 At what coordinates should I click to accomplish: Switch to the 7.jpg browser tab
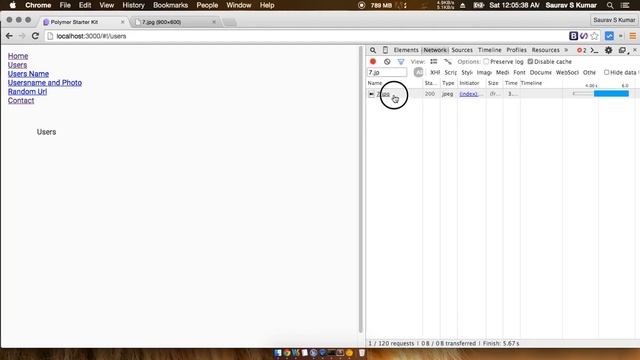tap(176, 22)
